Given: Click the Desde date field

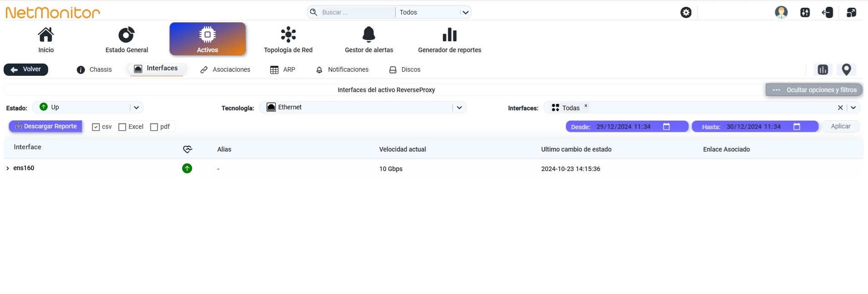Looking at the screenshot, I should click(627, 127).
